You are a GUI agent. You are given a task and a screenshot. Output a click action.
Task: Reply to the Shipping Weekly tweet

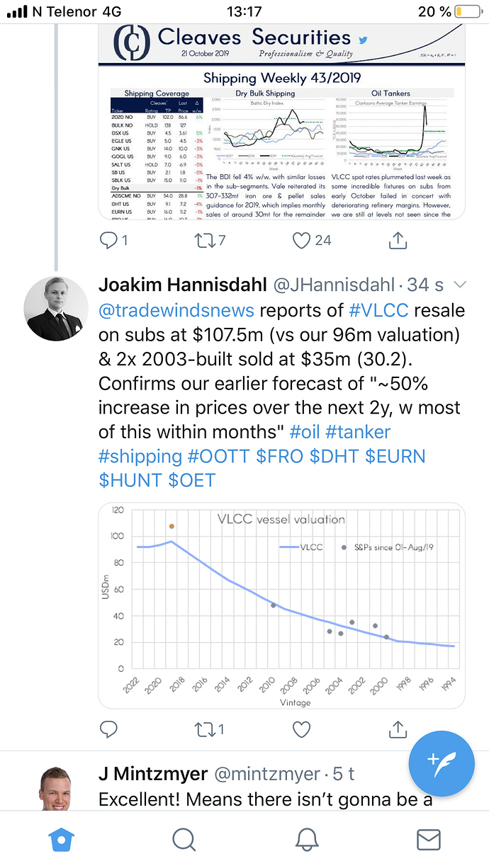point(114,241)
